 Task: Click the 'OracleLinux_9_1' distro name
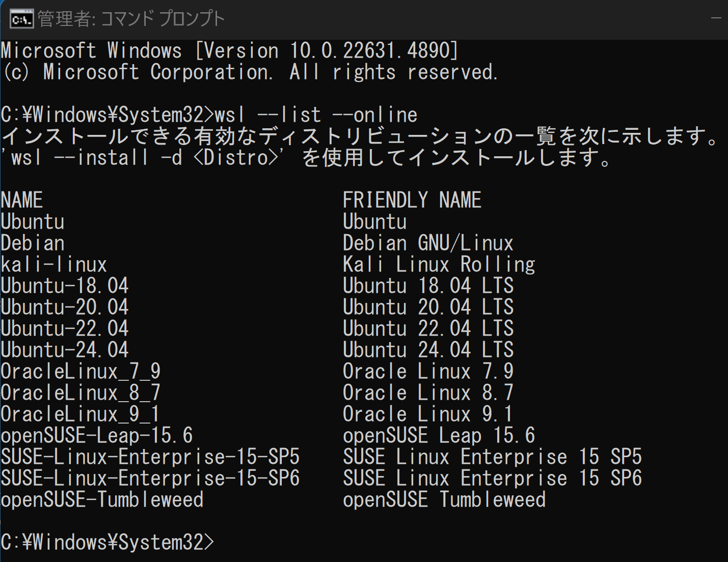coord(81,414)
